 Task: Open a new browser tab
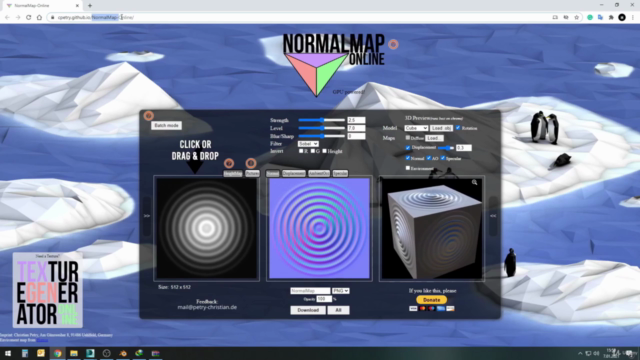point(90,6)
